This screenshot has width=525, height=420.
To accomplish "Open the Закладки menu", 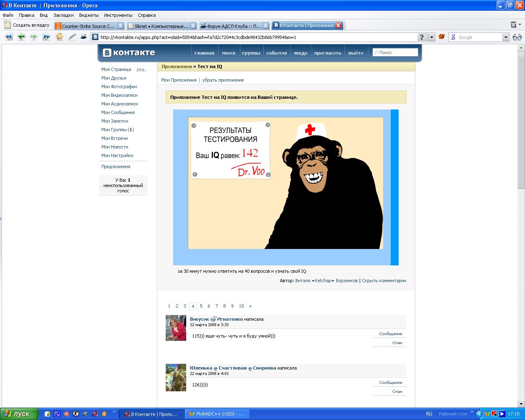I will pyautogui.click(x=64, y=15).
